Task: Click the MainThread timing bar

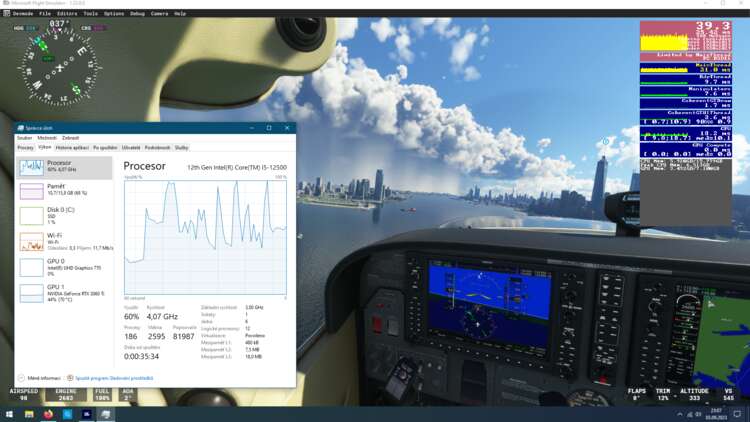Action: coord(686,67)
